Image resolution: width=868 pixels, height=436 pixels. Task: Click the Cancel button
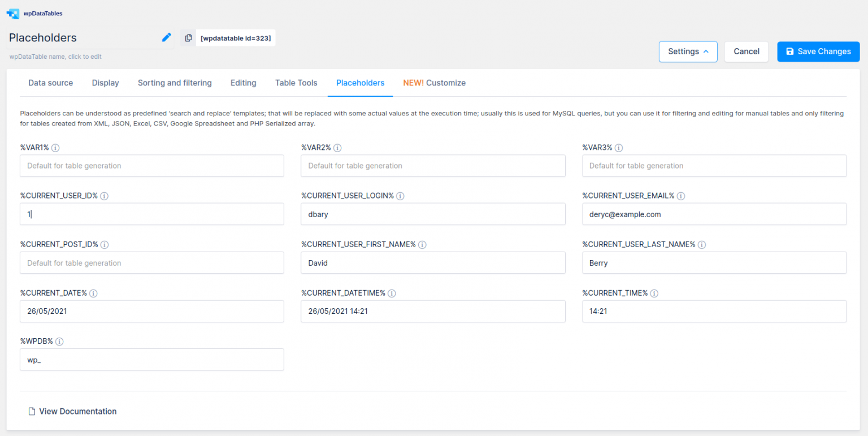point(746,51)
